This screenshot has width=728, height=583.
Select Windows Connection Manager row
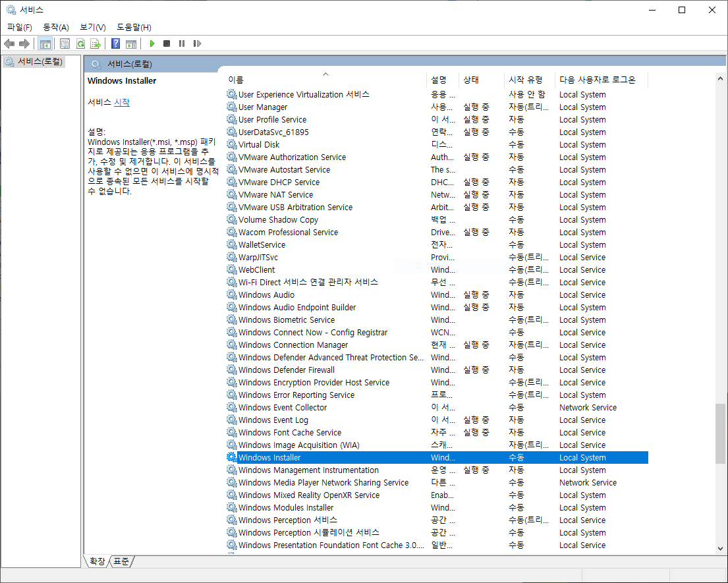tap(437, 345)
